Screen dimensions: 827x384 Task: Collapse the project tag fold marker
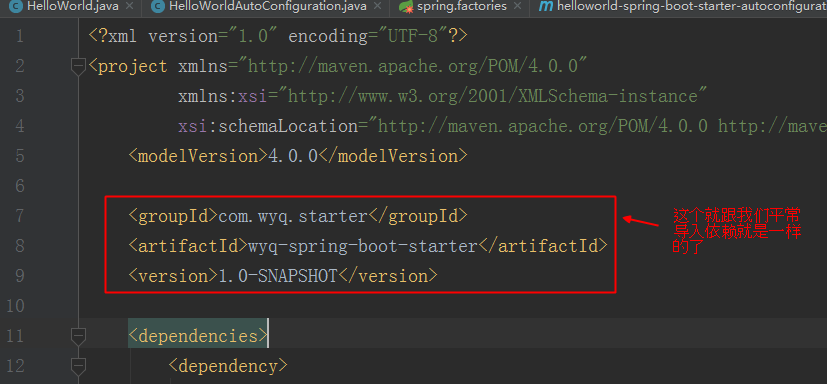click(78, 66)
